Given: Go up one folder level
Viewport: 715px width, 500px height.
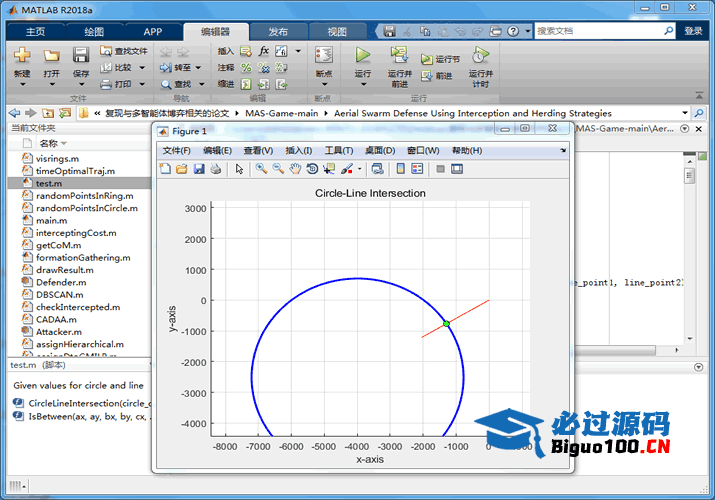Looking at the screenshot, I should (x=48, y=113).
